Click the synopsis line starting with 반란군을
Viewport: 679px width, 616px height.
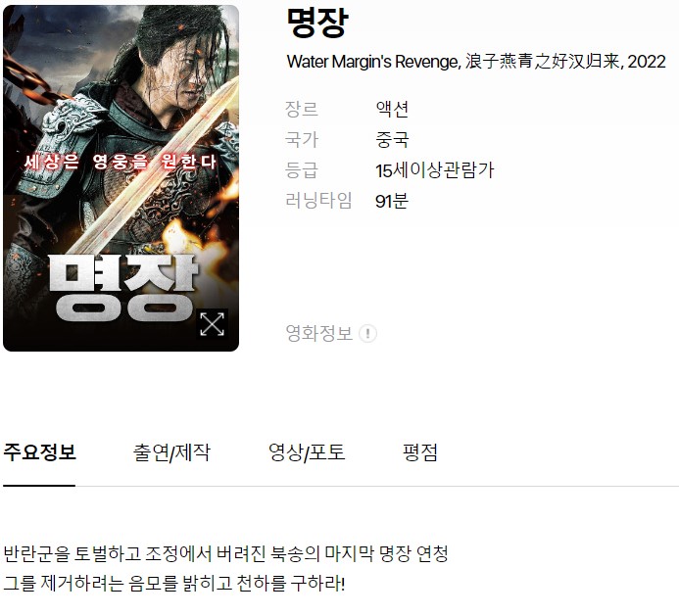225,553
